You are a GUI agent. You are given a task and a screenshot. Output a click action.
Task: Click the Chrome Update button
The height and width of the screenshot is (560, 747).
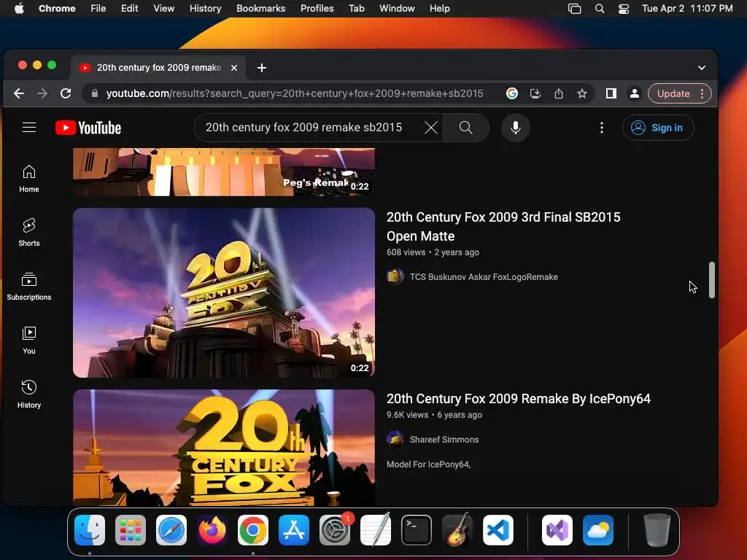coord(673,93)
